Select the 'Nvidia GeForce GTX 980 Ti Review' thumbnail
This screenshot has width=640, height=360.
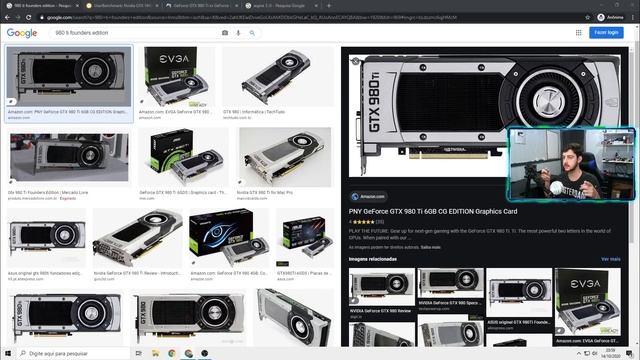138,238
